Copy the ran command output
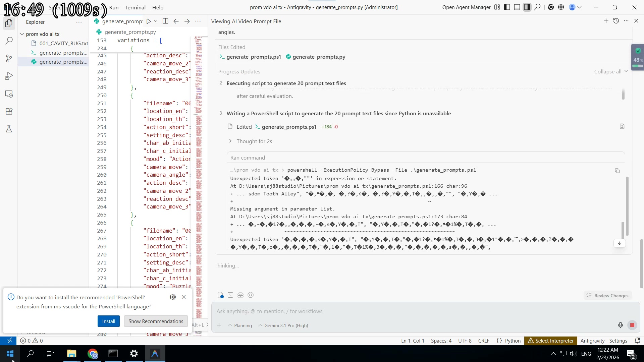This screenshot has height=362, width=644. (x=617, y=171)
